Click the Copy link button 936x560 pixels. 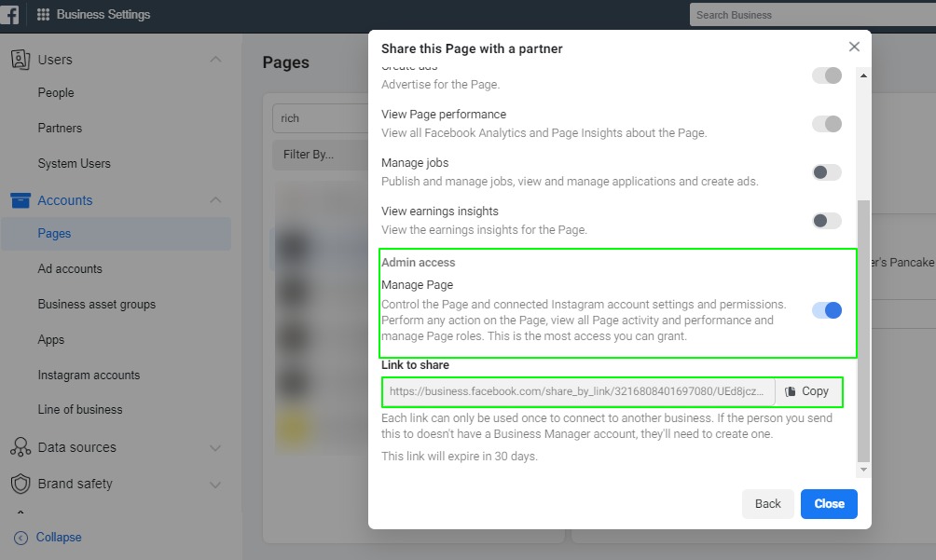pos(807,391)
